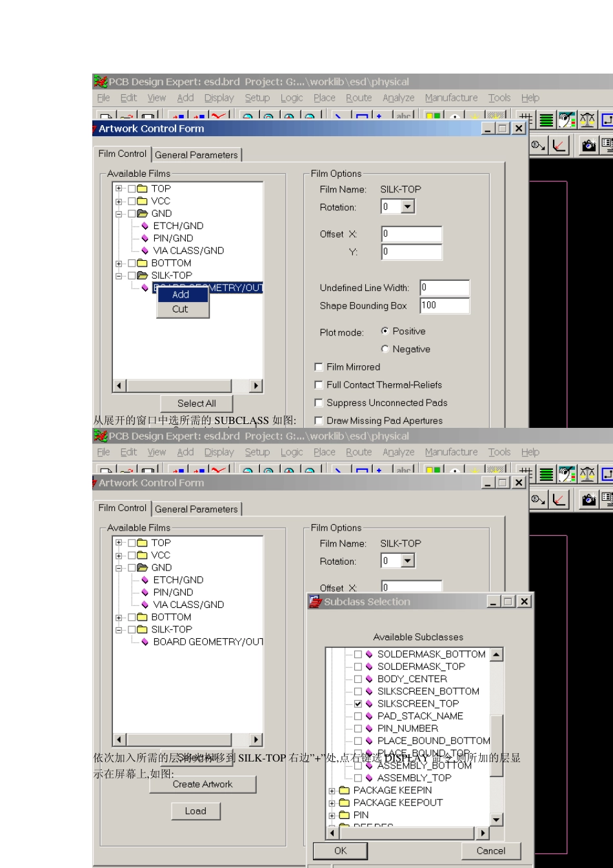Expand the PIN class tree node

[x=332, y=816]
